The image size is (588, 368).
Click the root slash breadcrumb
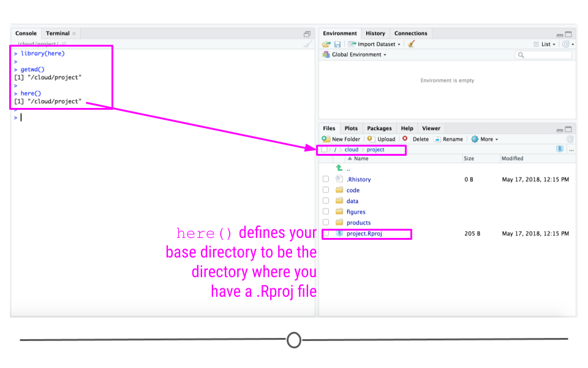[x=335, y=150]
